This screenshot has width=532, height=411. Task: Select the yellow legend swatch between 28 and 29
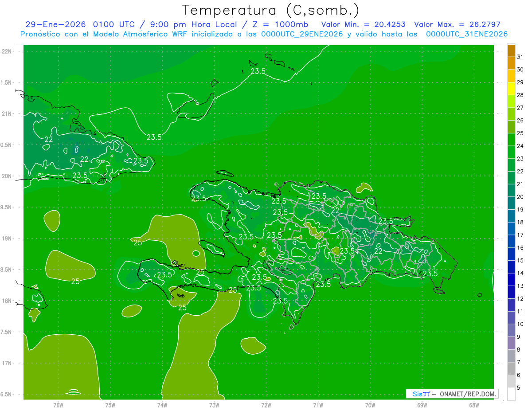click(511, 89)
